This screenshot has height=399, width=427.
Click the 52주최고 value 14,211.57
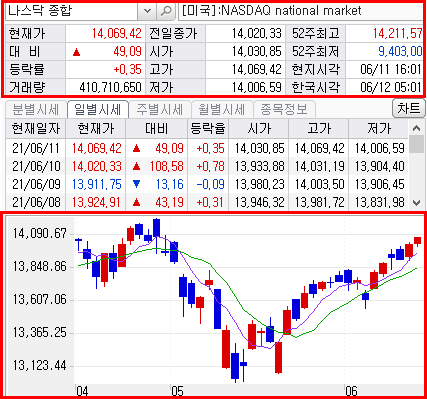pyautogui.click(x=397, y=33)
